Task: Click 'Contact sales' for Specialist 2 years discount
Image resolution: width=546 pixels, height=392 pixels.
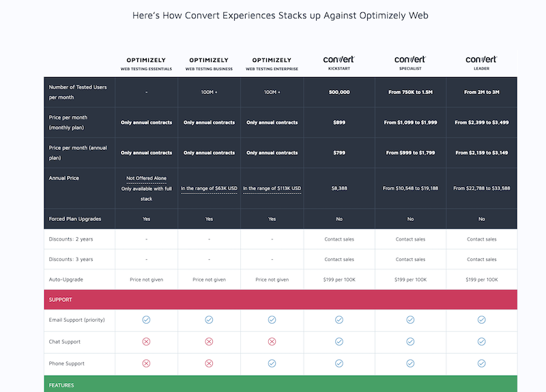Action: point(411,239)
